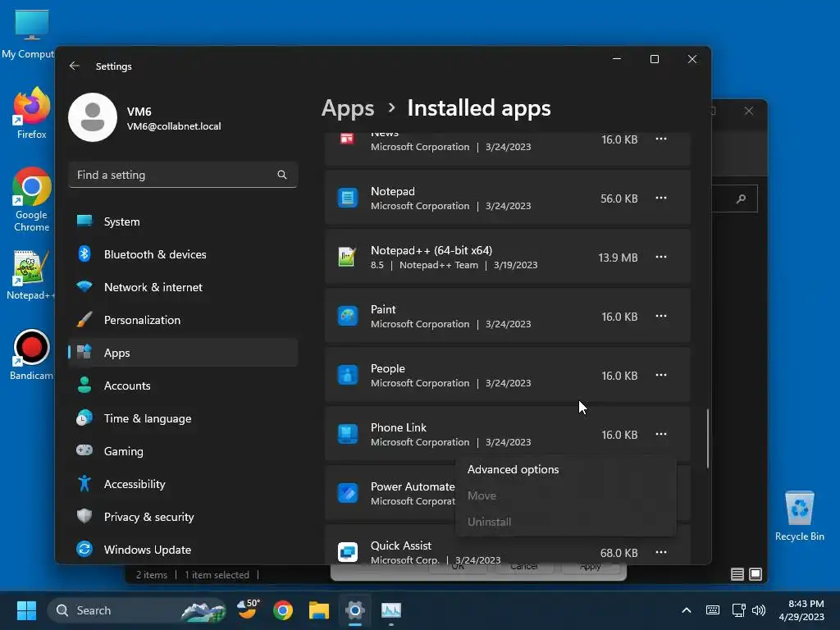Click the disabled Uninstall menu entry
840x630 pixels.
(x=566, y=522)
